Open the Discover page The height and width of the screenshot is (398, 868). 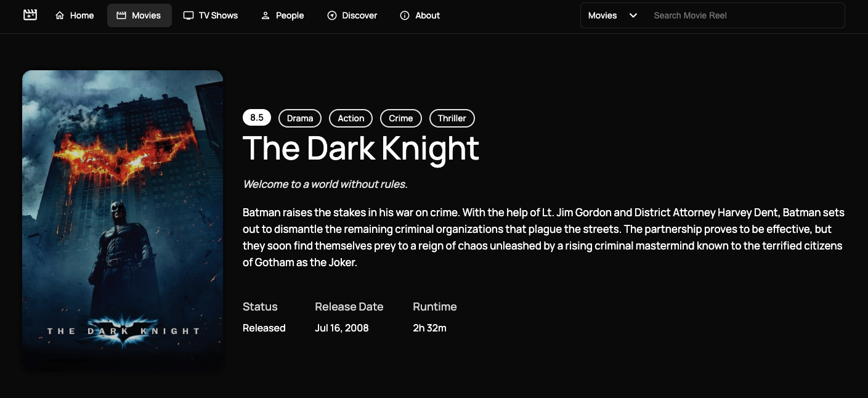pyautogui.click(x=352, y=15)
